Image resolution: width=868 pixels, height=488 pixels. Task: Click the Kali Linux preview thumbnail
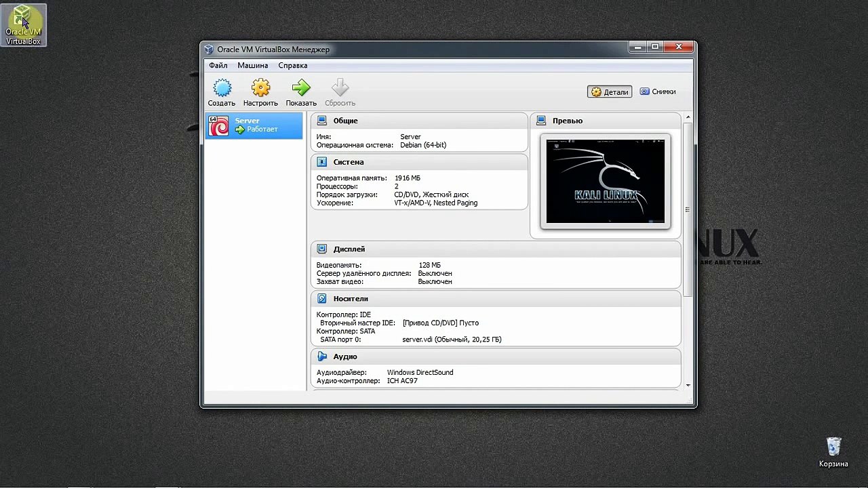[606, 182]
